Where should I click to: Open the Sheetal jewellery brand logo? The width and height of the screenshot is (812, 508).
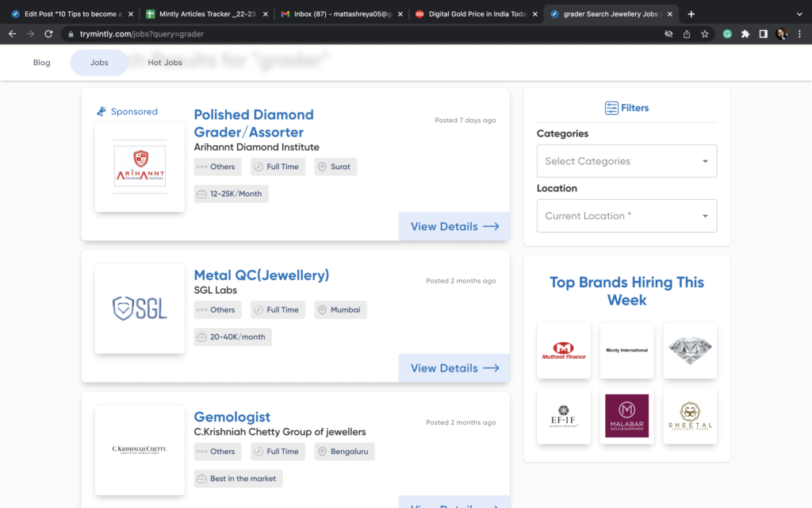(x=689, y=415)
